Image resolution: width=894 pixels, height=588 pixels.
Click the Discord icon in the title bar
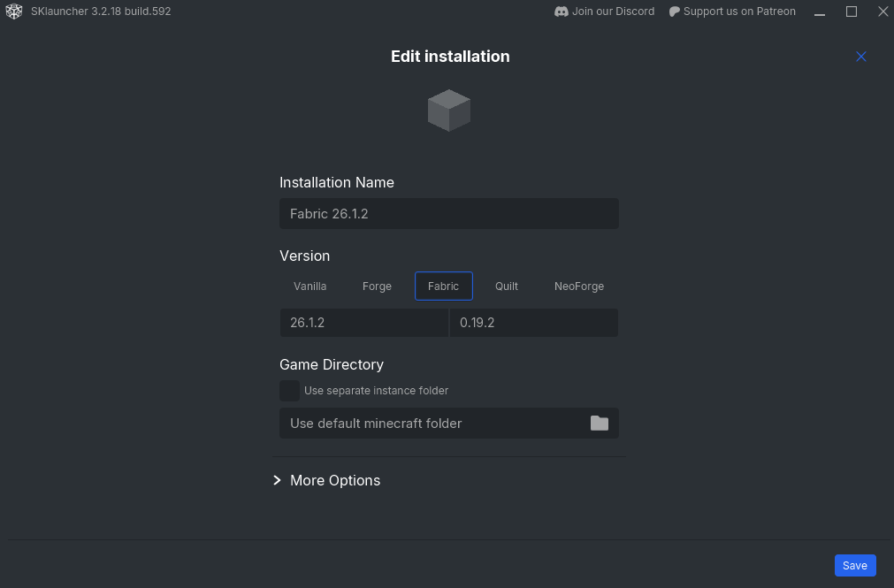pos(561,11)
